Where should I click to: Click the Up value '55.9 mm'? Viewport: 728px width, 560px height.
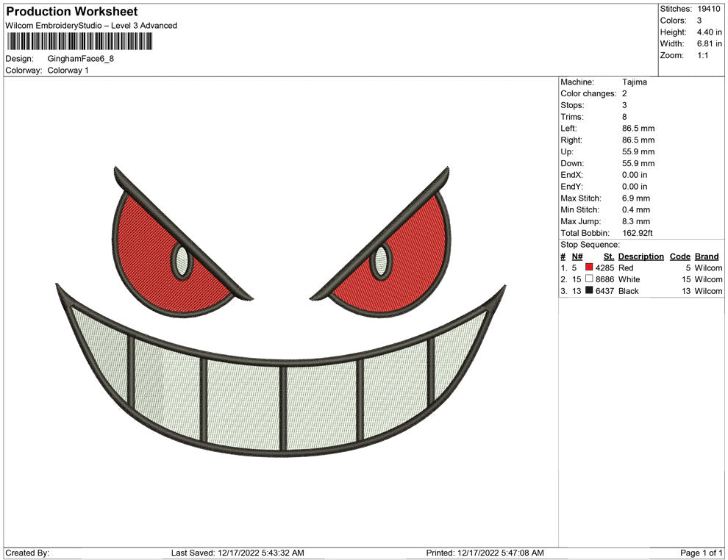pyautogui.click(x=638, y=151)
